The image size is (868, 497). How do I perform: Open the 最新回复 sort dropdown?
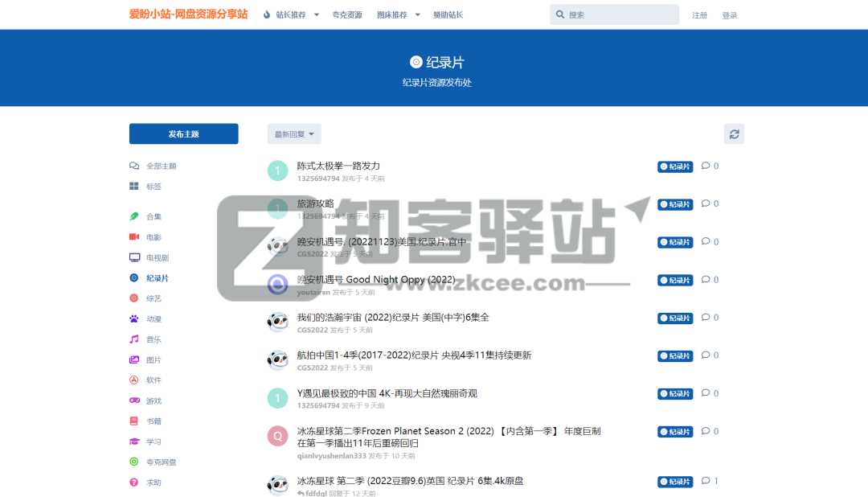click(294, 133)
